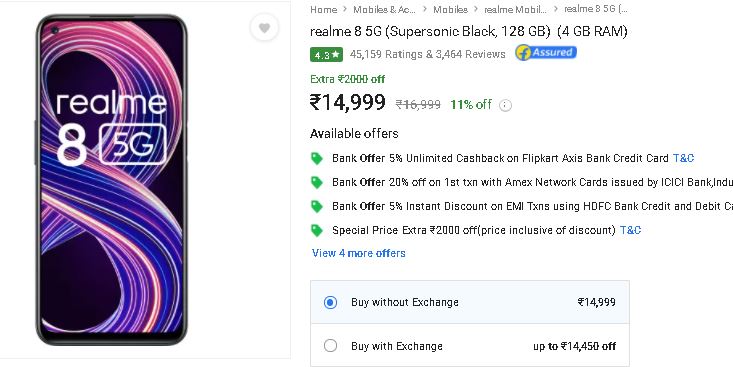Select Buy with Exchange radio button
Screen dimensions: 733x367
[x=330, y=346]
